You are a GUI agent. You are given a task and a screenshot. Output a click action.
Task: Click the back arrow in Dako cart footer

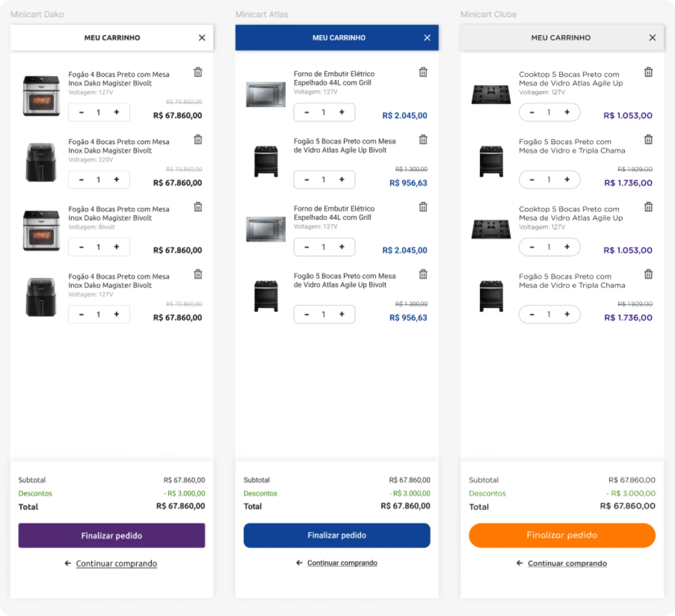pos(68,563)
